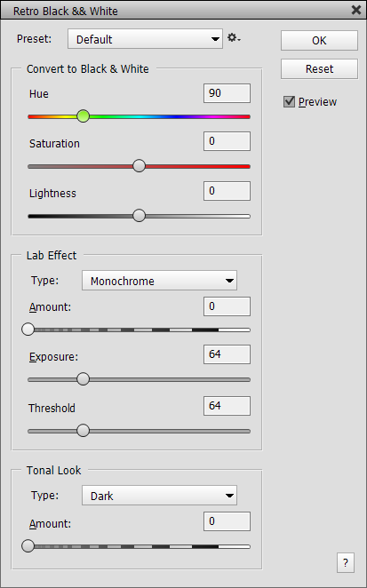
Task: Click the Exposure value field showing 64
Action: pyautogui.click(x=227, y=354)
